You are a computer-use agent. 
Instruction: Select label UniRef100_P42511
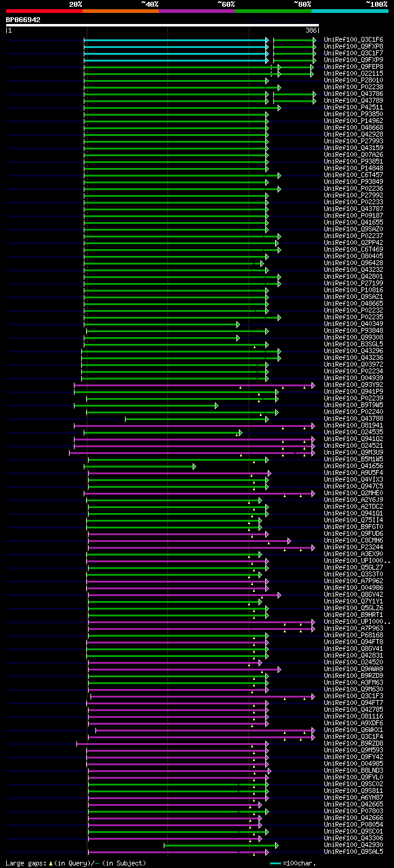click(353, 108)
